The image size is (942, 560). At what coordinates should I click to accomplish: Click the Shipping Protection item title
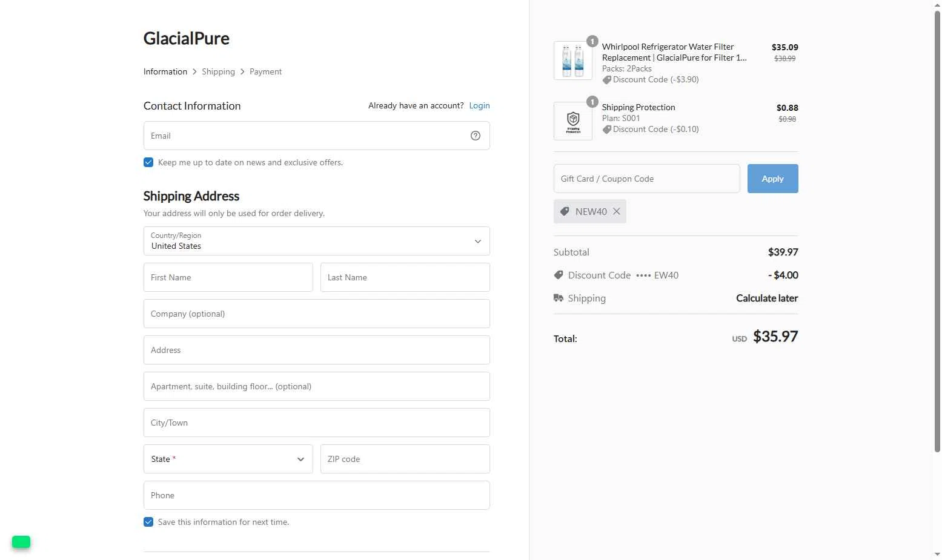coord(639,107)
